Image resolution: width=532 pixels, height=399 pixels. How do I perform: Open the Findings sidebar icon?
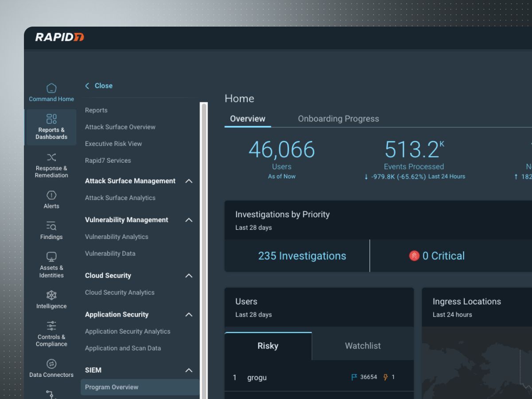(x=51, y=230)
